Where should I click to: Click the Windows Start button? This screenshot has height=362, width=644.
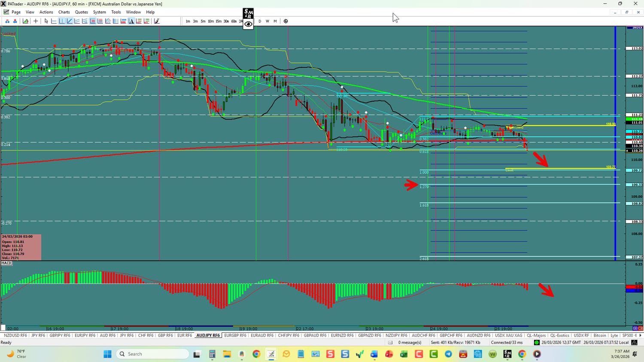pos(107,354)
